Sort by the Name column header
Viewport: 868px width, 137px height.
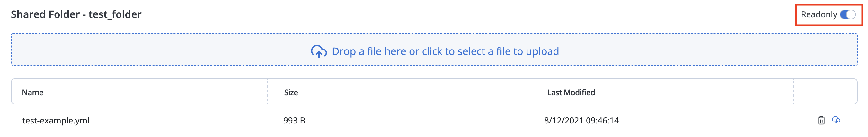33,92
